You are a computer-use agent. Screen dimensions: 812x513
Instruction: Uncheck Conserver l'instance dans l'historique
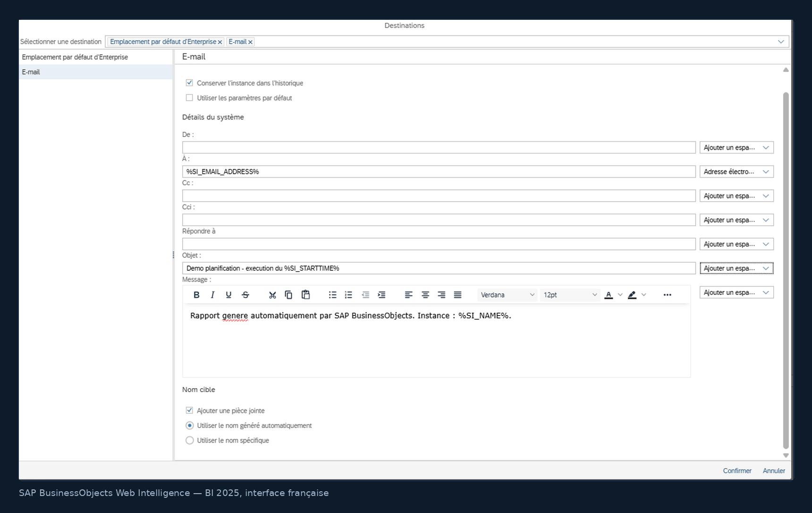189,83
